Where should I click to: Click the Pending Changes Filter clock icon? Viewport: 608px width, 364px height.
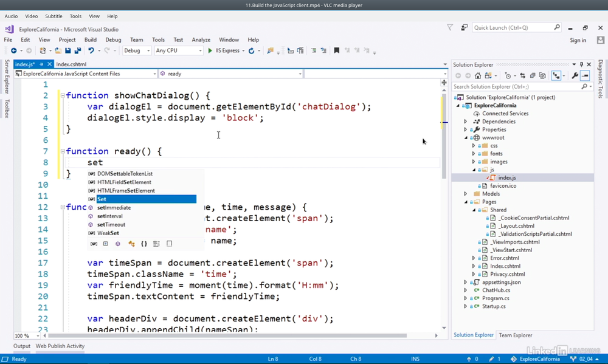coord(508,76)
